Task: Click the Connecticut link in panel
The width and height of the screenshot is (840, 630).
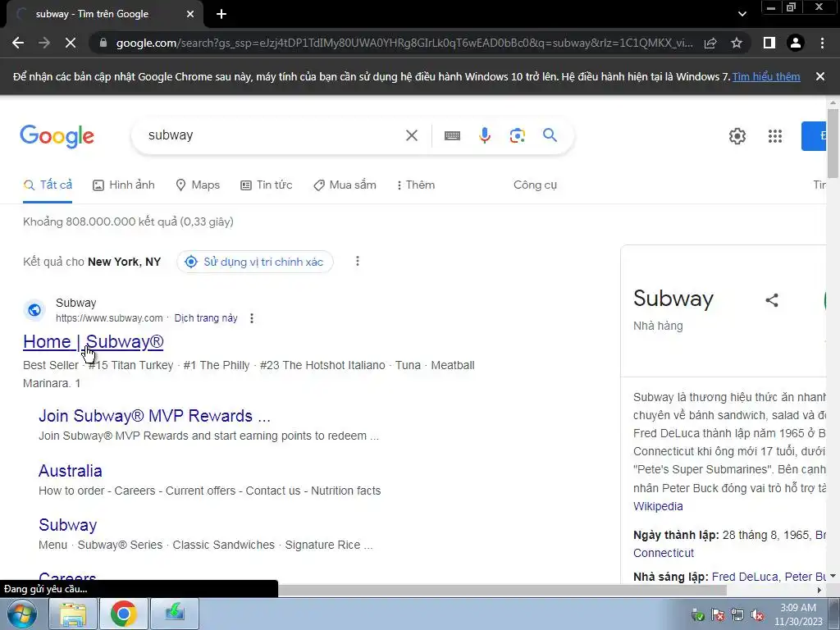Action: 663,553
